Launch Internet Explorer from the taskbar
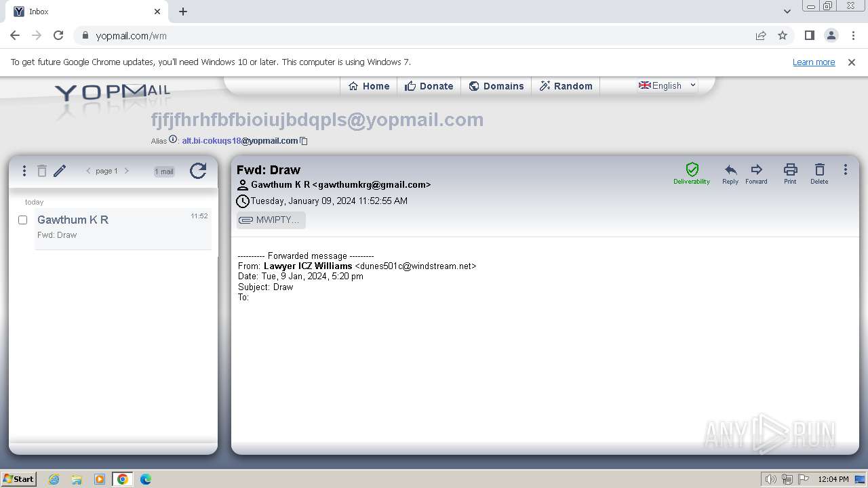The height and width of the screenshot is (488, 868). click(x=54, y=479)
